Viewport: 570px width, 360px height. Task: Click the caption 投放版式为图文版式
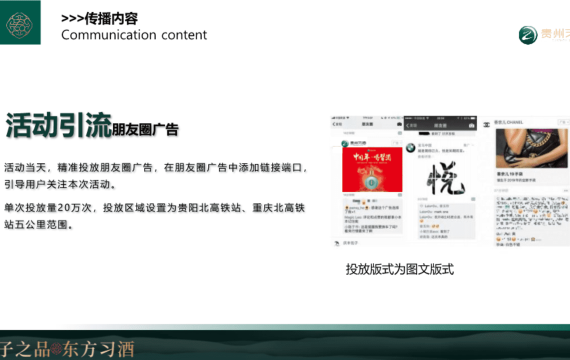click(400, 269)
